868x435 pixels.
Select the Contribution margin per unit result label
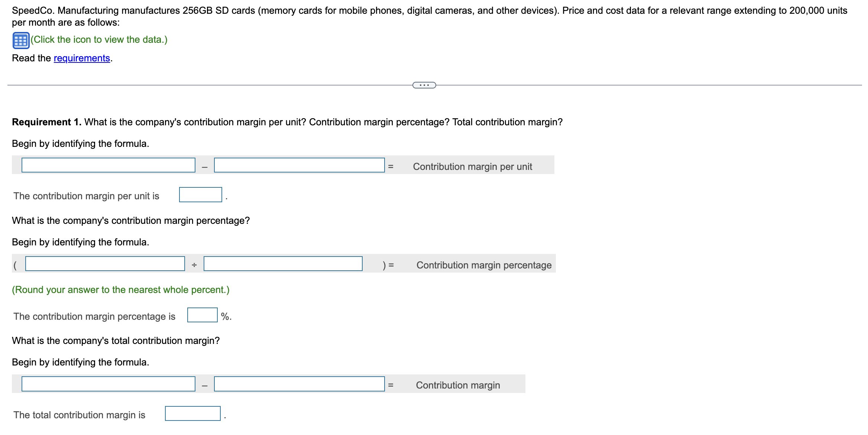click(x=472, y=166)
